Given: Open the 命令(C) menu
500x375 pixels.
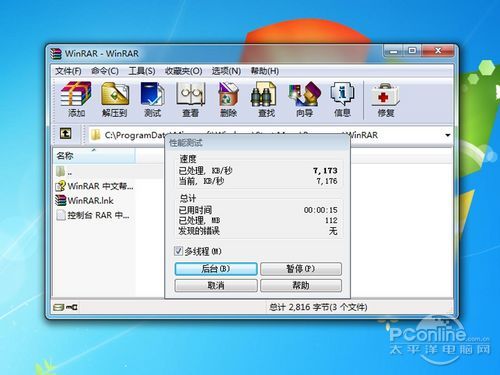Looking at the screenshot, I should 105,71.
